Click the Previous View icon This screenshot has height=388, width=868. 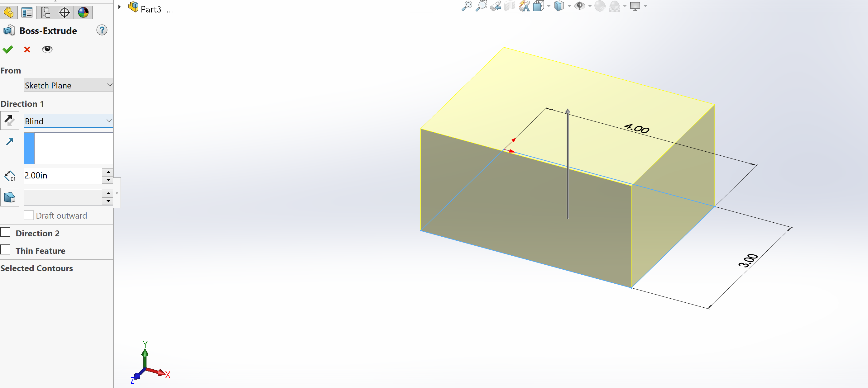[495, 6]
